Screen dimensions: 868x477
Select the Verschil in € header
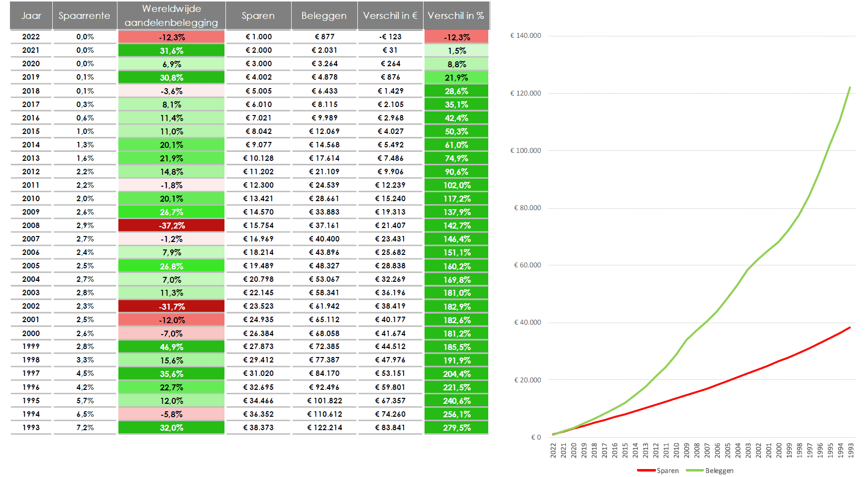pyautogui.click(x=390, y=15)
